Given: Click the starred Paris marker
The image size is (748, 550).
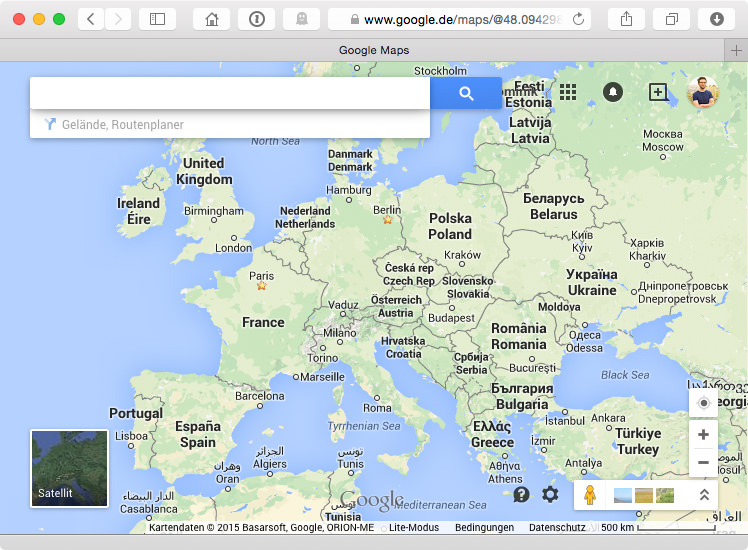Looking at the screenshot, I should tap(261, 286).
